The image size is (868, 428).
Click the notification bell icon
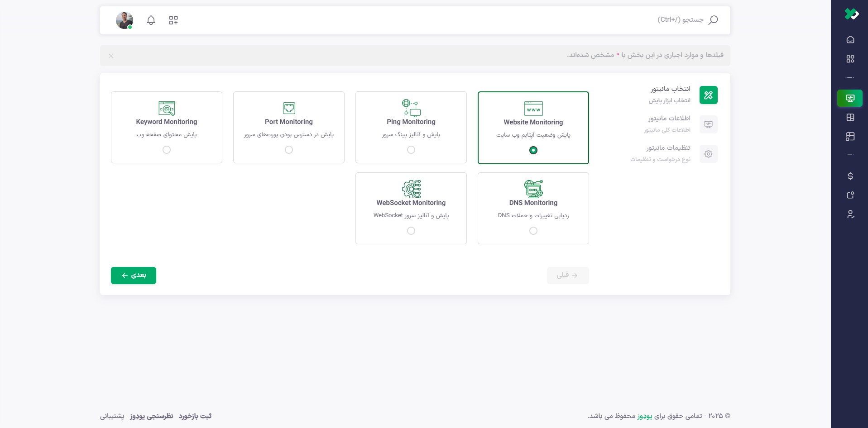point(151,20)
